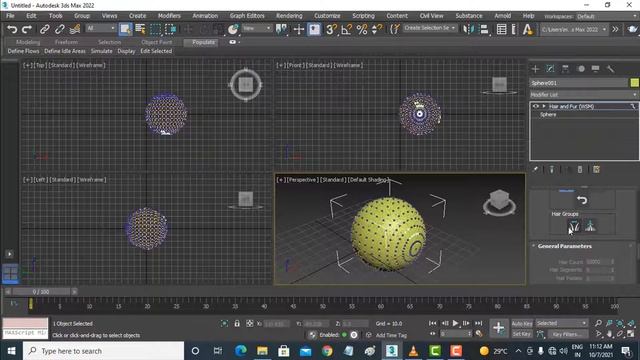Toggle Window/Crossing selection mode
Image resolution: width=640 pixels, height=360 pixels.
(x=171, y=29)
